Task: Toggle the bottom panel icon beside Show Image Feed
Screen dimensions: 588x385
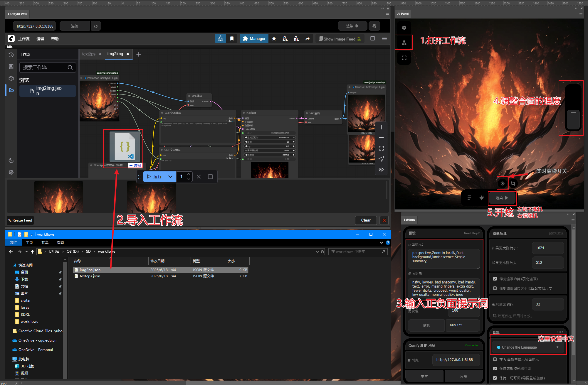Action: click(372, 38)
